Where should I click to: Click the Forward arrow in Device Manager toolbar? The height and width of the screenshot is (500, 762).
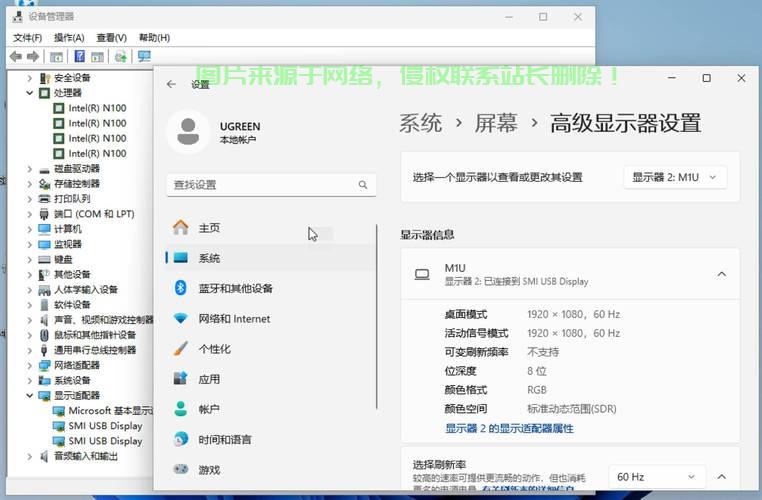point(33,57)
